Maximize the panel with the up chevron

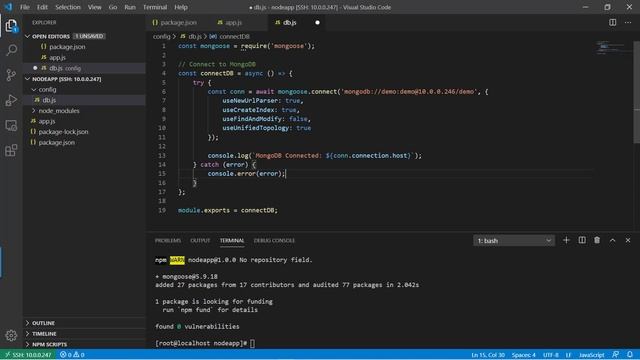tap(613, 240)
